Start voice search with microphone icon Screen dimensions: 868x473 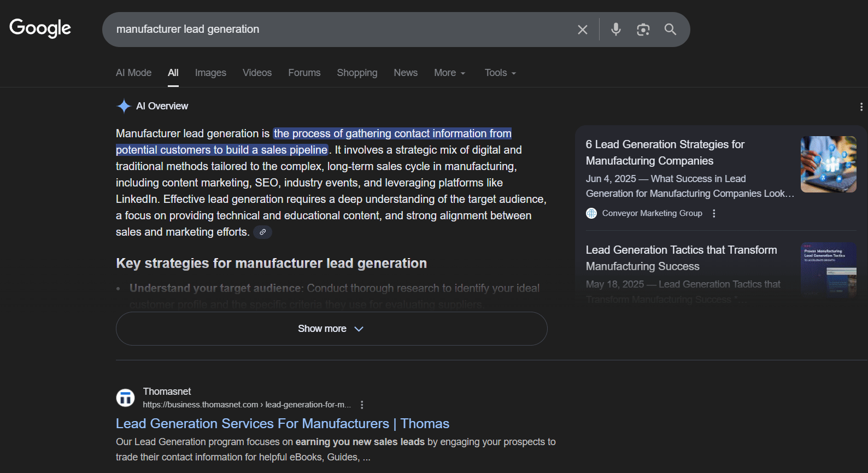click(616, 30)
